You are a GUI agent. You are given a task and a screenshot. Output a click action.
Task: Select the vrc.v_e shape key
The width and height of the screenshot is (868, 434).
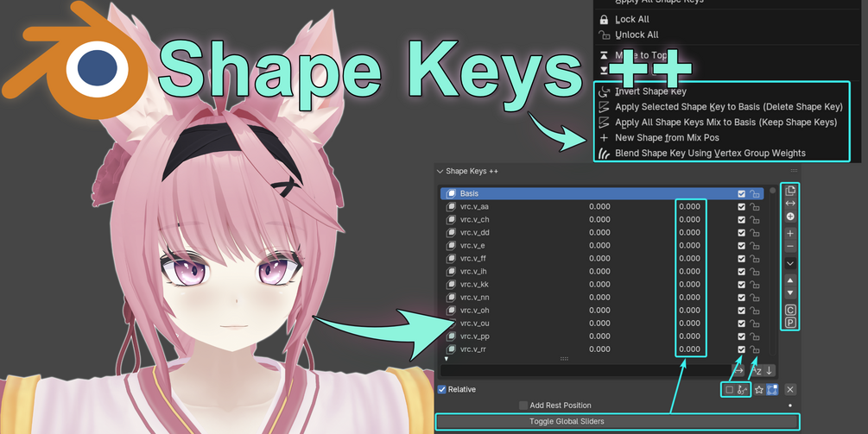tap(472, 245)
